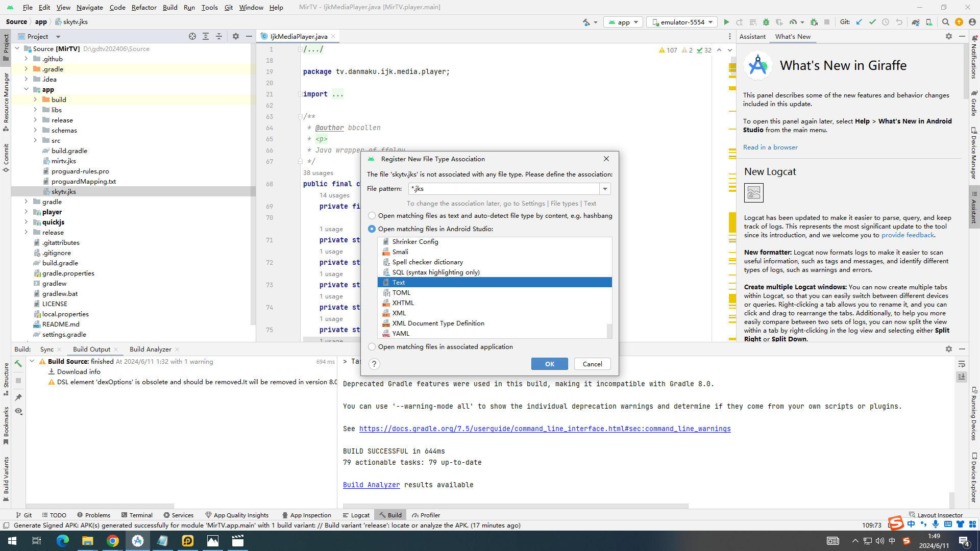Expand the player module folder
Image resolution: width=980 pixels, height=551 pixels.
tap(26, 212)
